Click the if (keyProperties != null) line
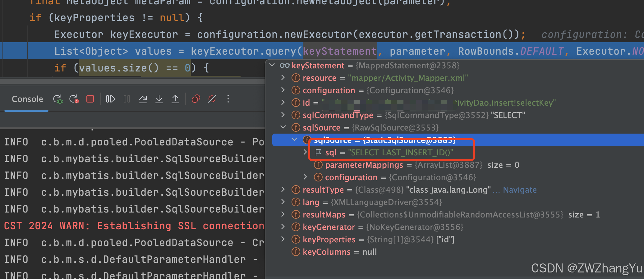The height and width of the screenshot is (279, 644). pyautogui.click(x=116, y=17)
